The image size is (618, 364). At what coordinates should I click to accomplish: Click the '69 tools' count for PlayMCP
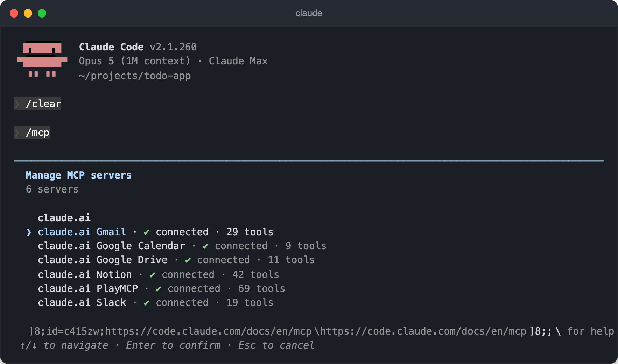262,289
